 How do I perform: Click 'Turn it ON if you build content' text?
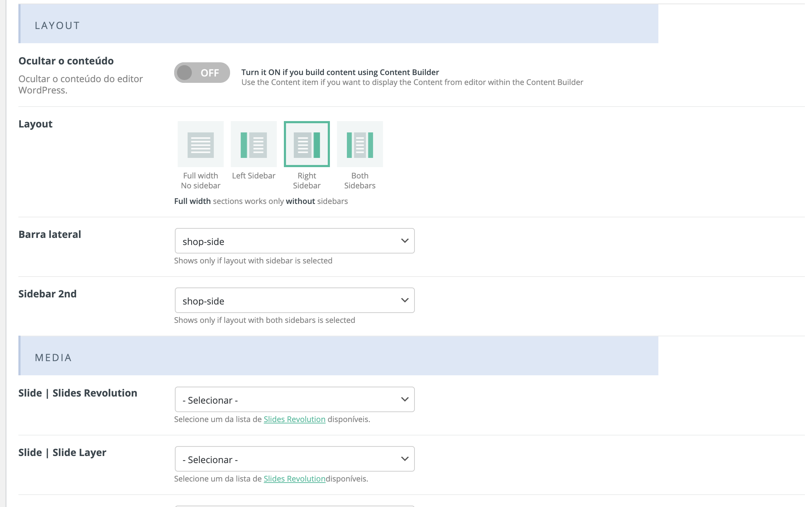click(340, 72)
